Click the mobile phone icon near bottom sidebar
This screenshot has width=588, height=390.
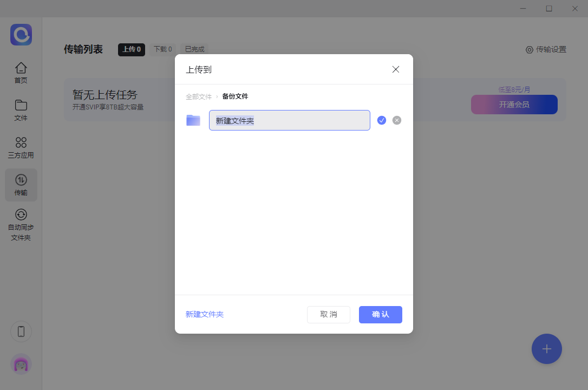tap(21, 331)
